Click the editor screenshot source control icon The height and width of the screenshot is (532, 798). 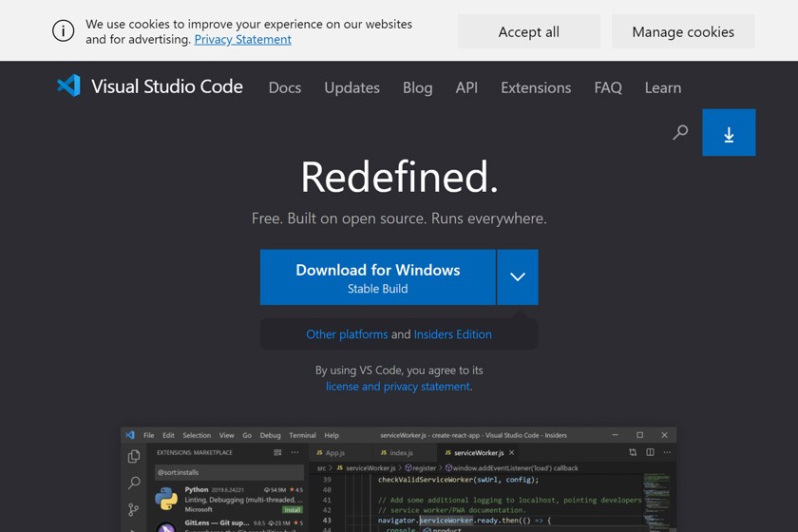133,509
